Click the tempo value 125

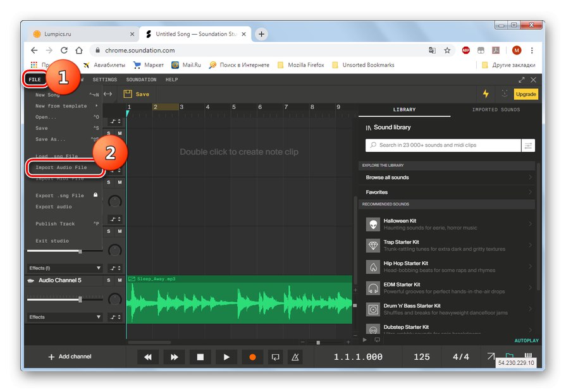422,357
